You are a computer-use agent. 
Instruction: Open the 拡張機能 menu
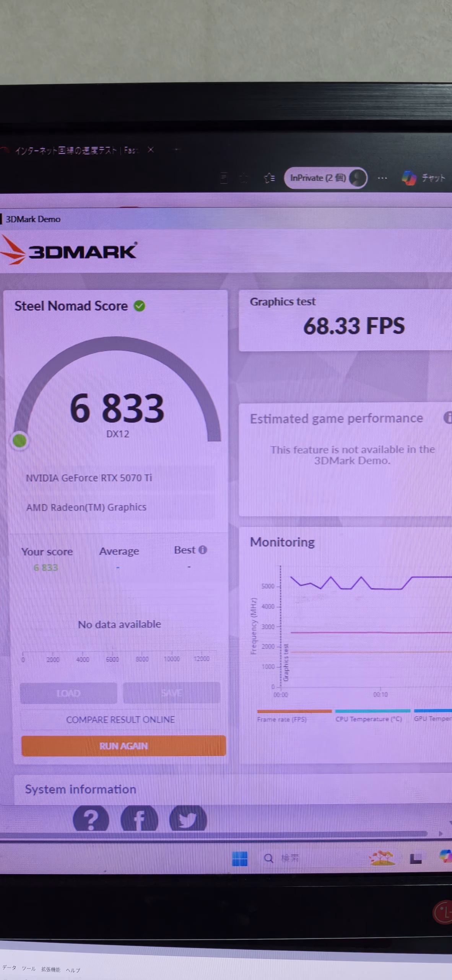coord(51,969)
